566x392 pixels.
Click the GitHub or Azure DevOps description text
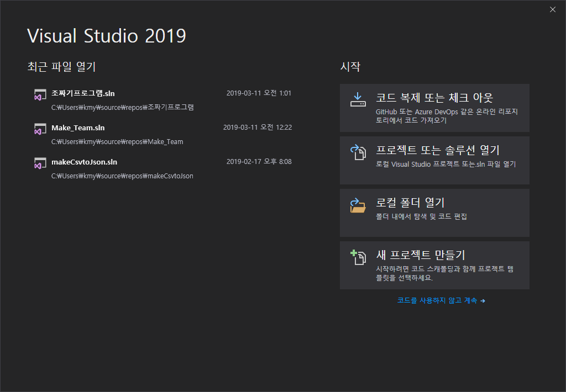click(447, 116)
